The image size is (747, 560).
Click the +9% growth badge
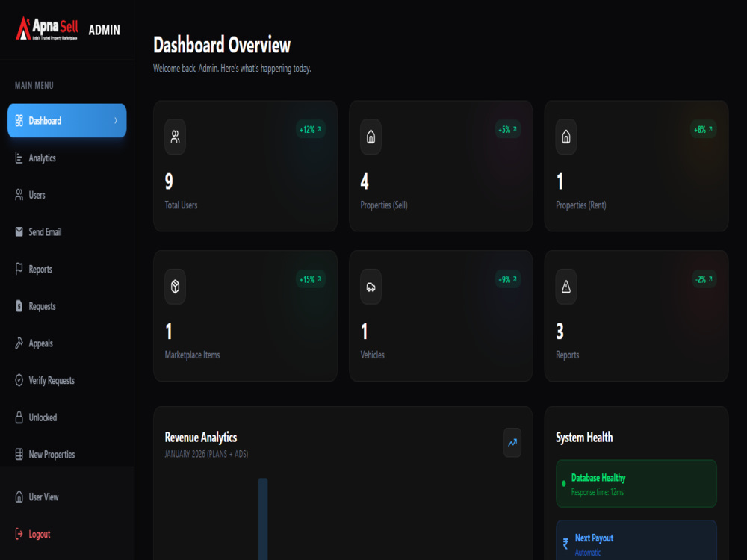pyautogui.click(x=508, y=279)
